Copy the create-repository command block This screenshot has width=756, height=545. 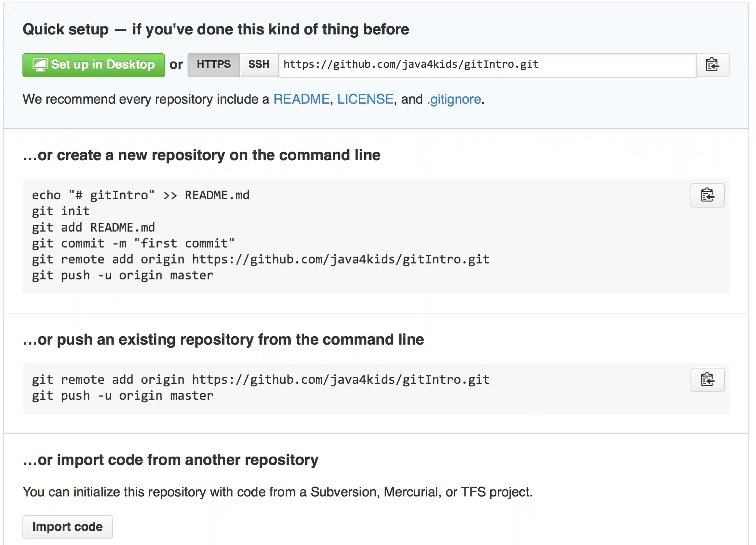tap(707, 196)
